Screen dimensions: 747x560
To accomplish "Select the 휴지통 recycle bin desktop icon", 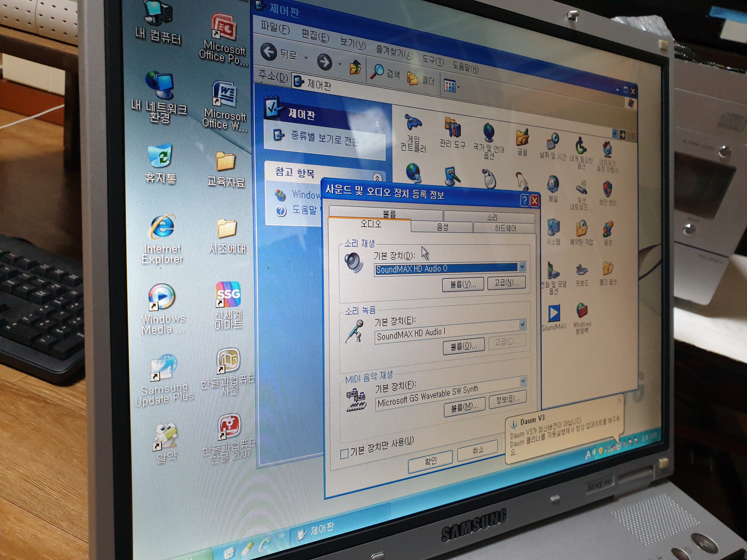I will 161,164.
